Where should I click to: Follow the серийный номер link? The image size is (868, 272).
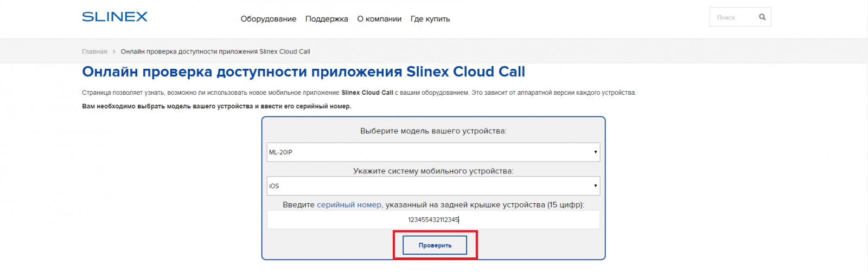tap(349, 205)
